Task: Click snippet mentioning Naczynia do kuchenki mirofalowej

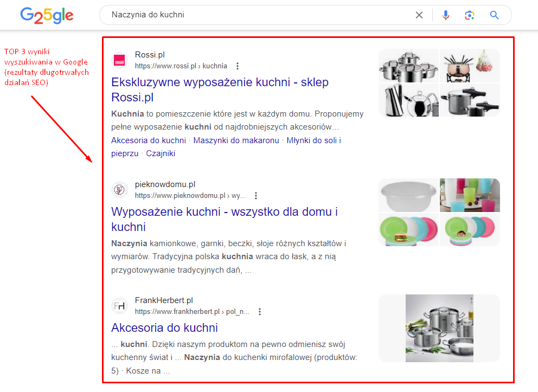Action: click(234, 357)
